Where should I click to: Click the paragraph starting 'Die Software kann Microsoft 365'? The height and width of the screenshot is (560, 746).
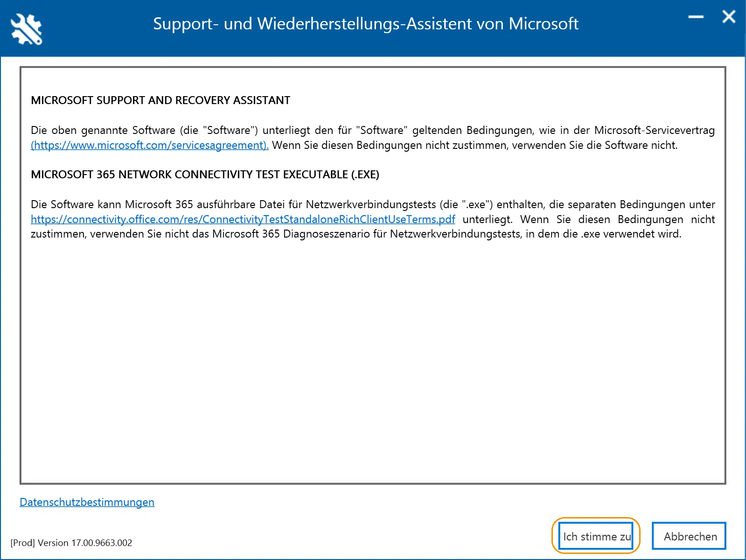(373, 219)
